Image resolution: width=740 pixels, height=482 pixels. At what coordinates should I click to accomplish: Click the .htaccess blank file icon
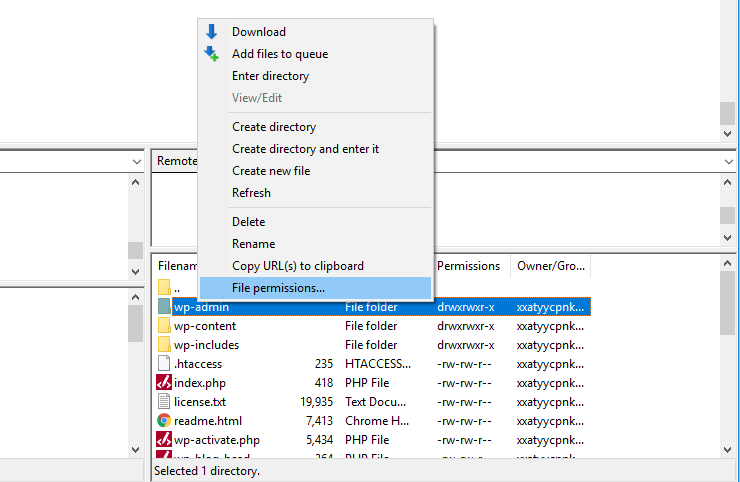click(x=164, y=364)
